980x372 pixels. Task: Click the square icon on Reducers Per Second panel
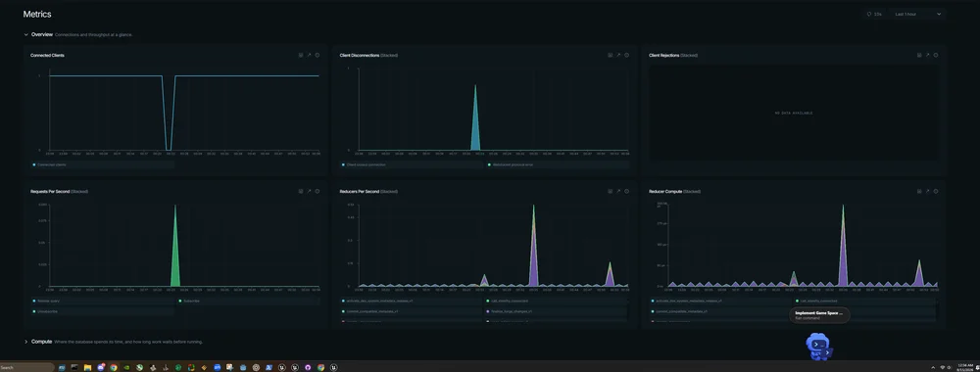pyautogui.click(x=610, y=191)
